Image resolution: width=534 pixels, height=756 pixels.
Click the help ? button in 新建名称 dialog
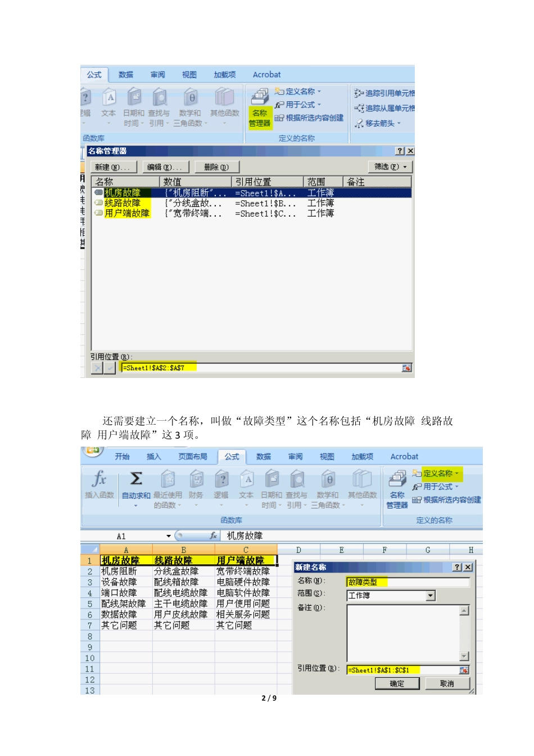(x=458, y=567)
